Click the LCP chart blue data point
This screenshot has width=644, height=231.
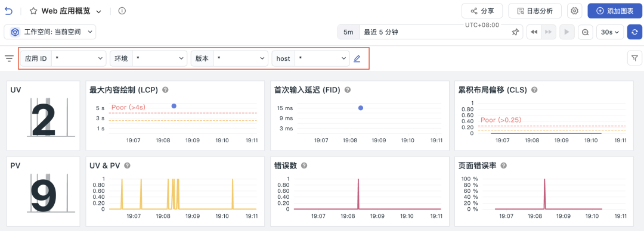click(x=174, y=106)
